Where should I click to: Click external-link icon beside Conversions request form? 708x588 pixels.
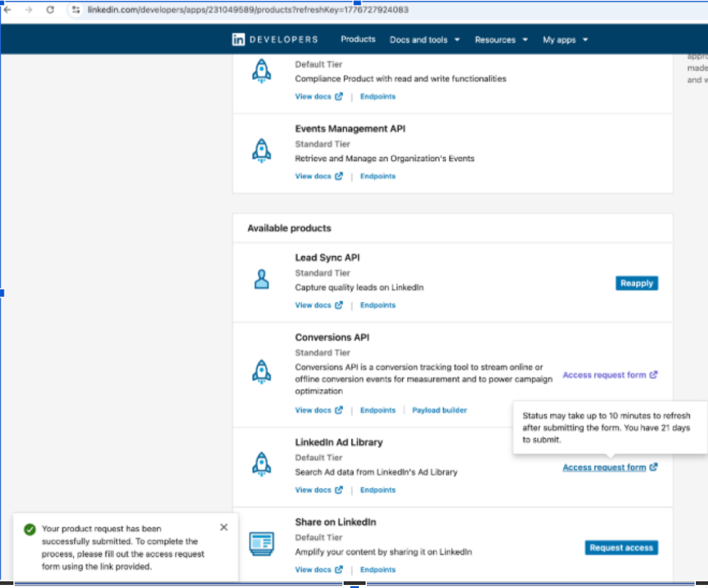pos(653,375)
